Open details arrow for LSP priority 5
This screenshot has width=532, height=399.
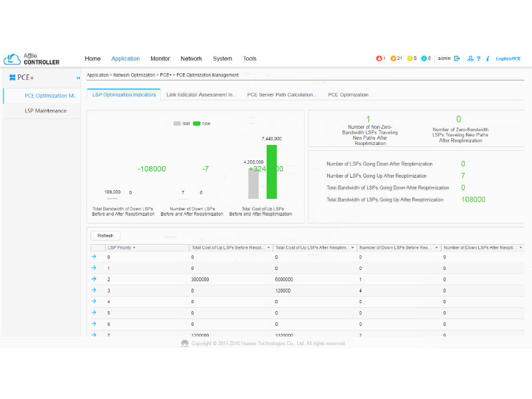pyautogui.click(x=94, y=313)
